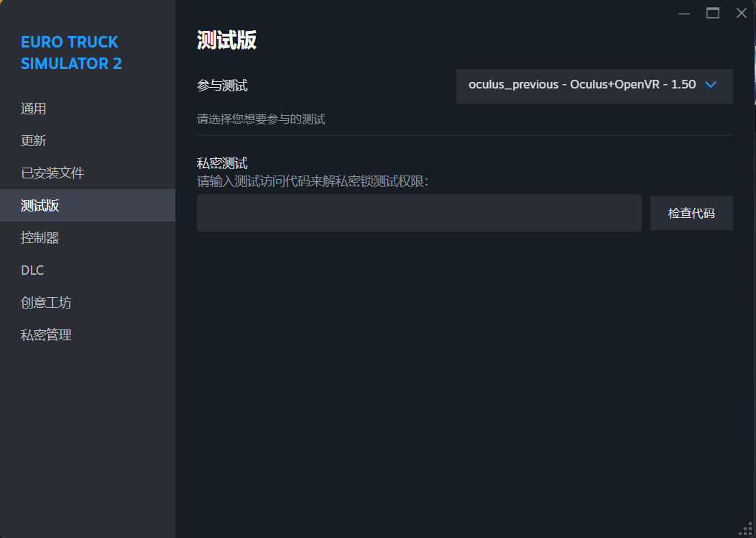The image size is (756, 538).
Task: Focus the beta access code field
Action: pos(419,213)
